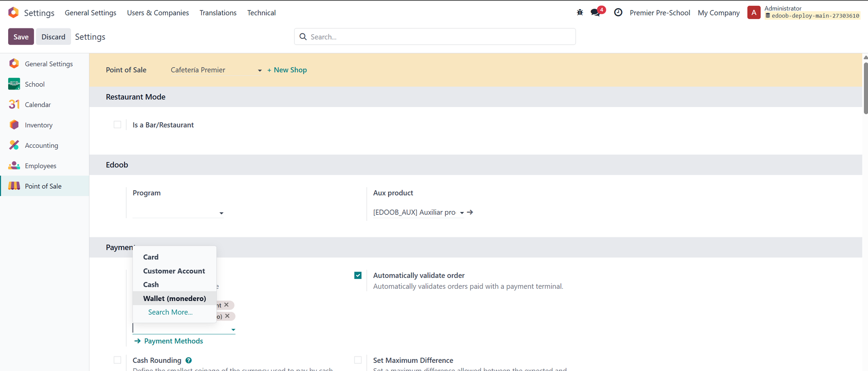Open Aux product record arrow
The width and height of the screenshot is (868, 371).
click(x=470, y=212)
